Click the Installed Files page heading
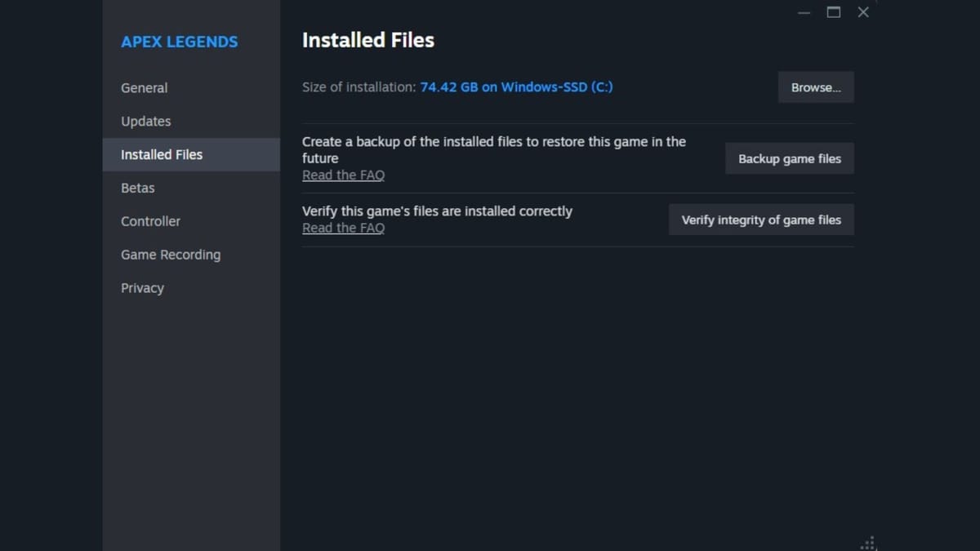Viewport: 980px width, 551px height. [x=367, y=39]
